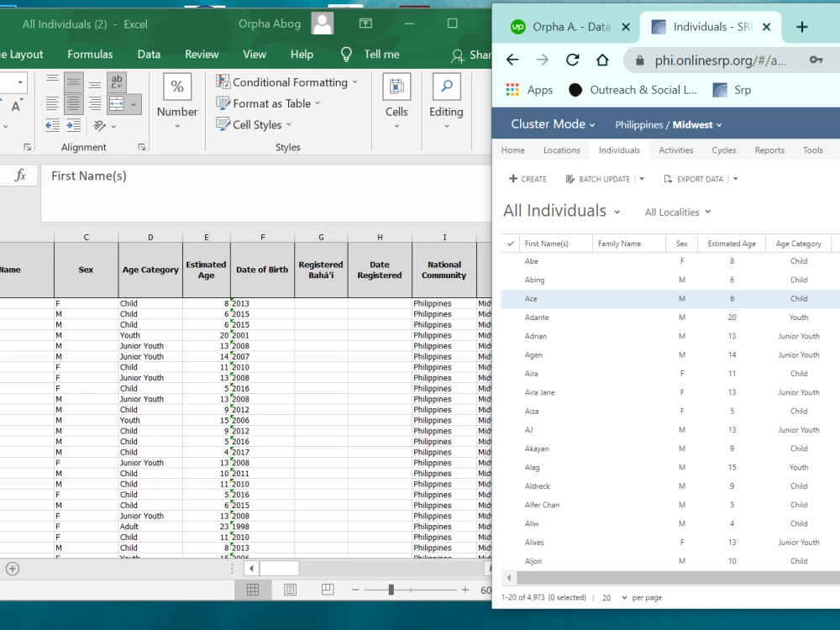Toggle Middle Align in Excel ribbon
Viewport: 840px width, 630px height.
73,82
